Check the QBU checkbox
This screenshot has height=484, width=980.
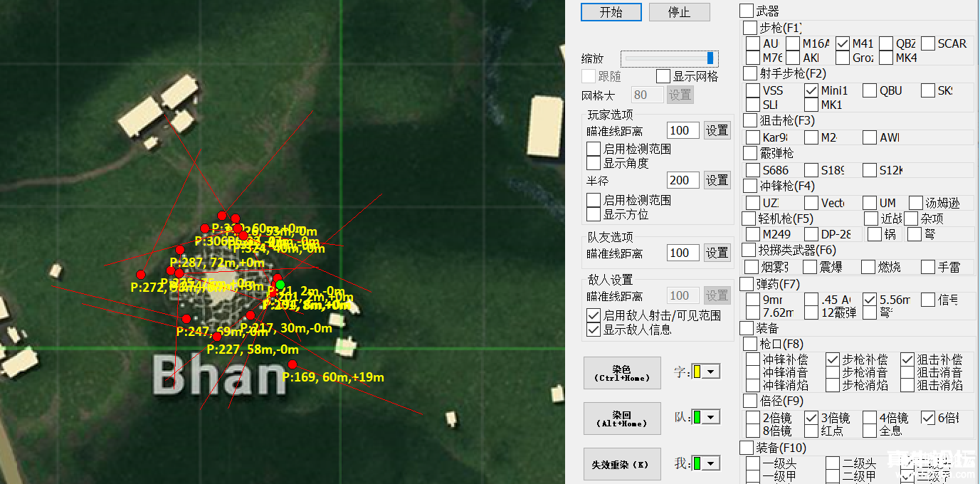[x=870, y=90]
